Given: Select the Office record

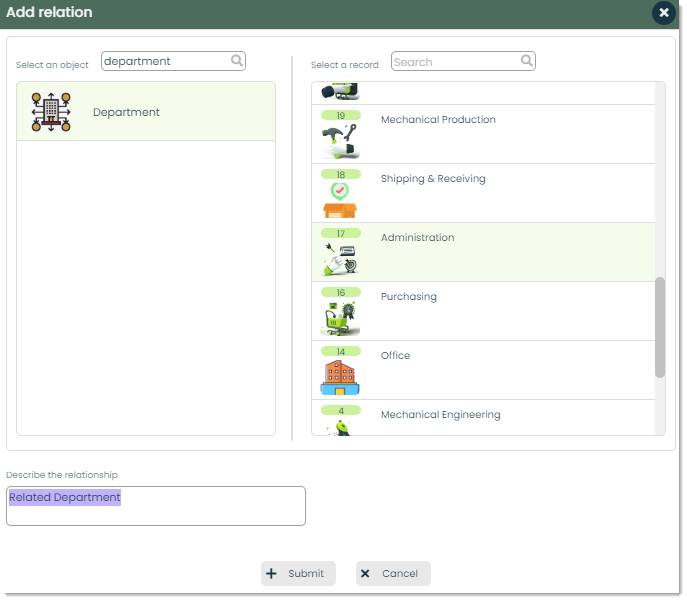Looking at the screenshot, I should (483, 370).
